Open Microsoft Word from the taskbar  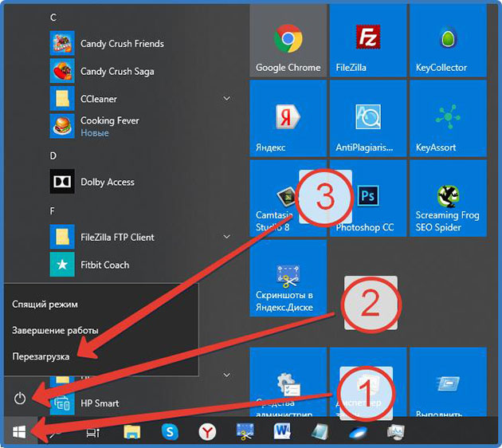[x=282, y=431]
